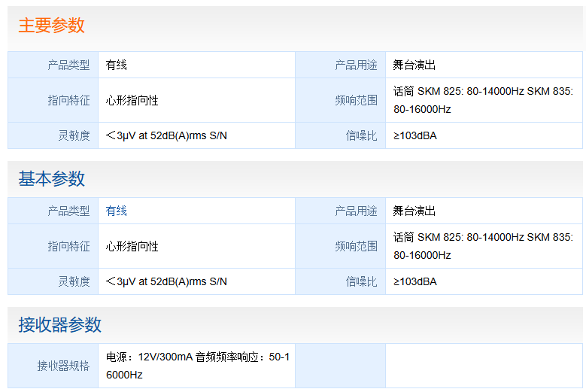Click the 基本参数 section heading
The height and width of the screenshot is (392, 586).
[51, 179]
